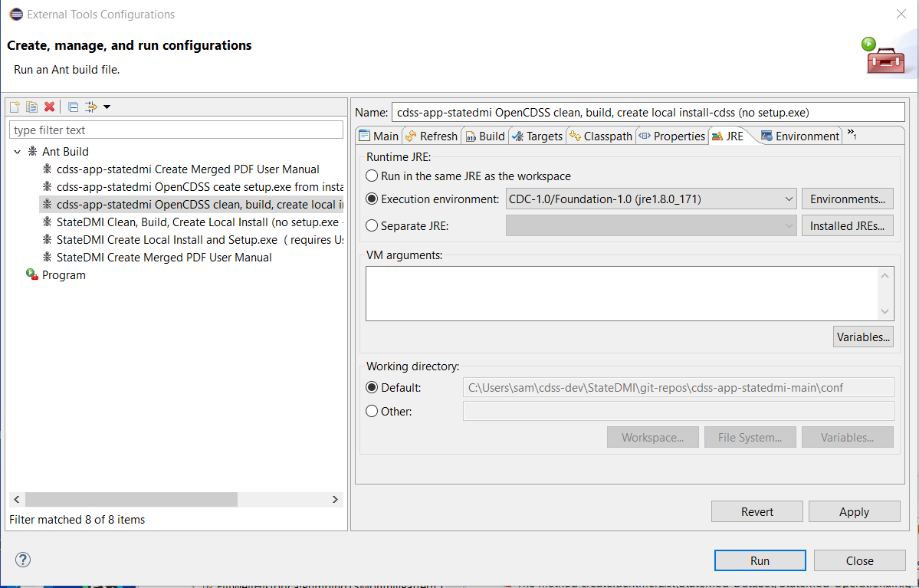Click the Workspace... button
The image size is (919, 588).
click(x=653, y=437)
